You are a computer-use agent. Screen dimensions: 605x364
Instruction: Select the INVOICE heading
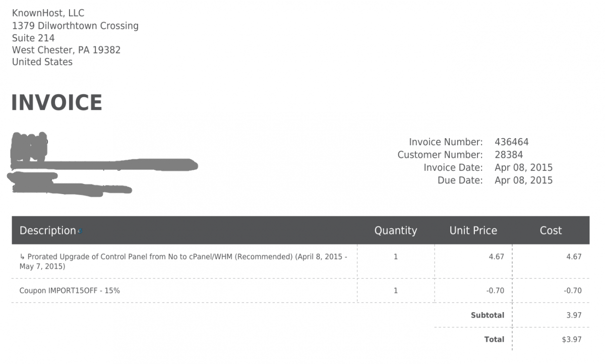pyautogui.click(x=56, y=103)
